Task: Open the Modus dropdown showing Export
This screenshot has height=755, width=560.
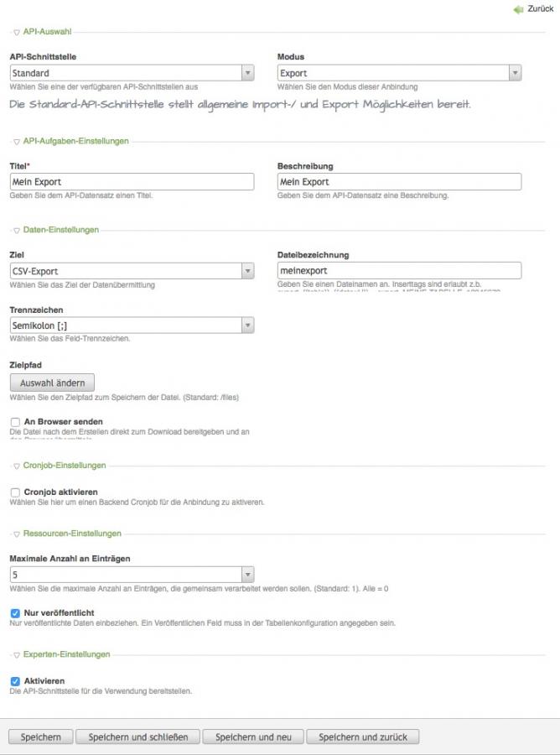Action: tap(399, 73)
